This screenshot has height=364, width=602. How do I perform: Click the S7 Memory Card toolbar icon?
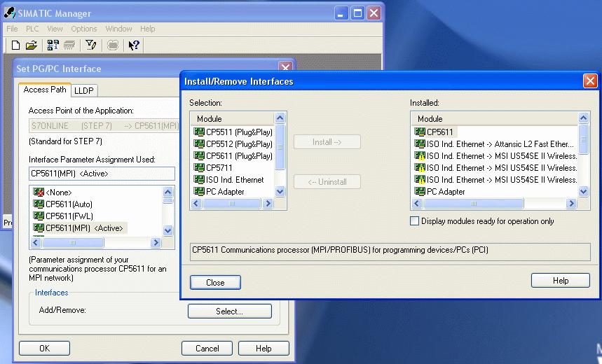(x=69, y=45)
